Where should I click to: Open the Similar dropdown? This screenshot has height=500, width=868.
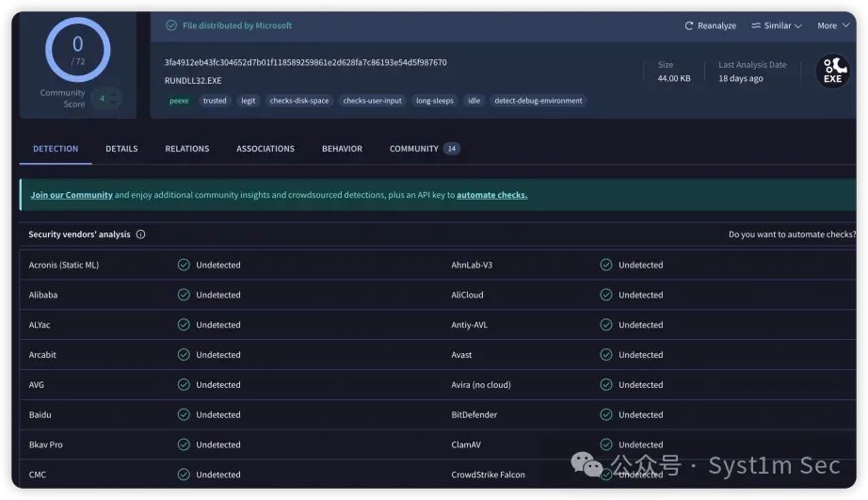776,26
